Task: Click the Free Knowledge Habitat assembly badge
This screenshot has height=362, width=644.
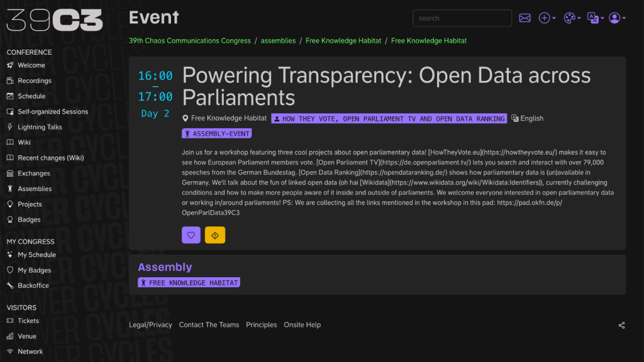Action: (189, 283)
